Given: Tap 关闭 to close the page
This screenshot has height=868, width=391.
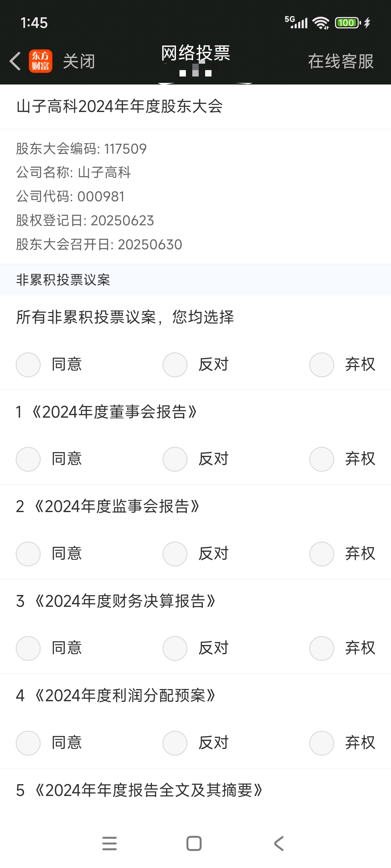Looking at the screenshot, I should click(x=79, y=61).
